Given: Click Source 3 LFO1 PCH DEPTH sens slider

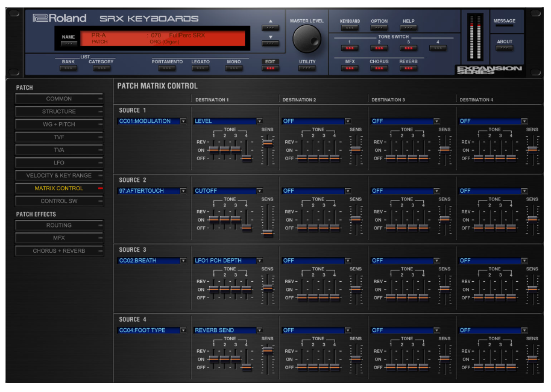Looking at the screenshot, I should point(268,288).
